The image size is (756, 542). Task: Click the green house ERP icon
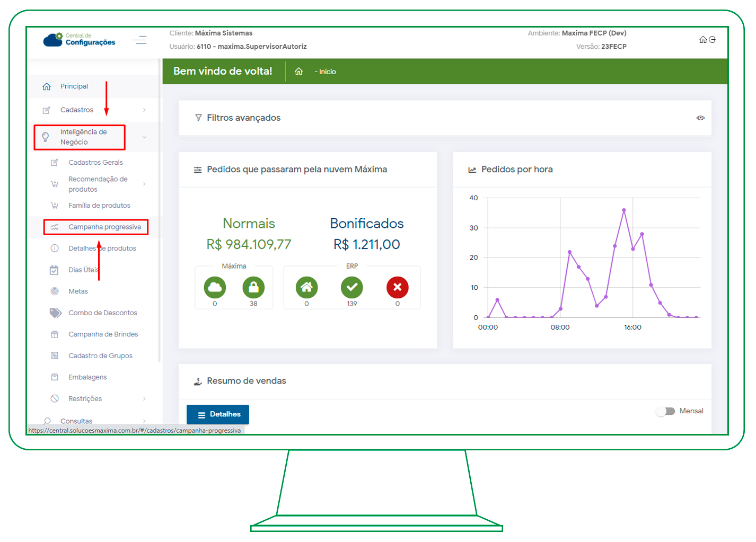tap(306, 288)
